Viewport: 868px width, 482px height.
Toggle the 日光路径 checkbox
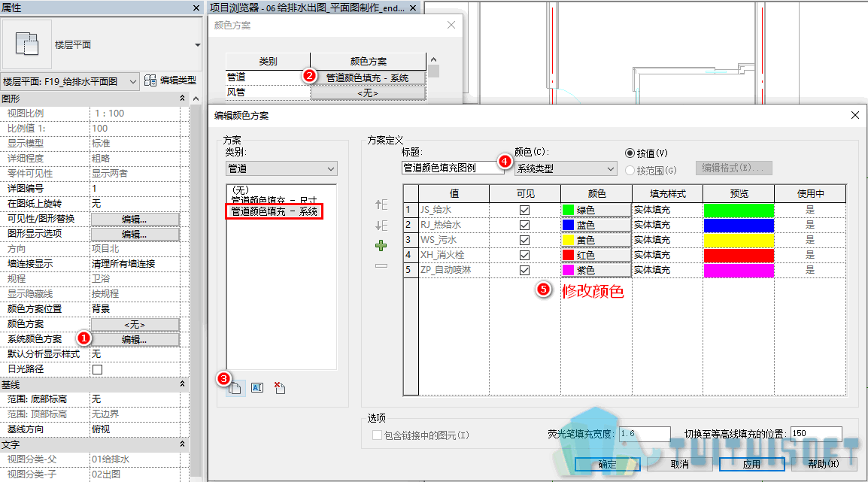(x=98, y=369)
